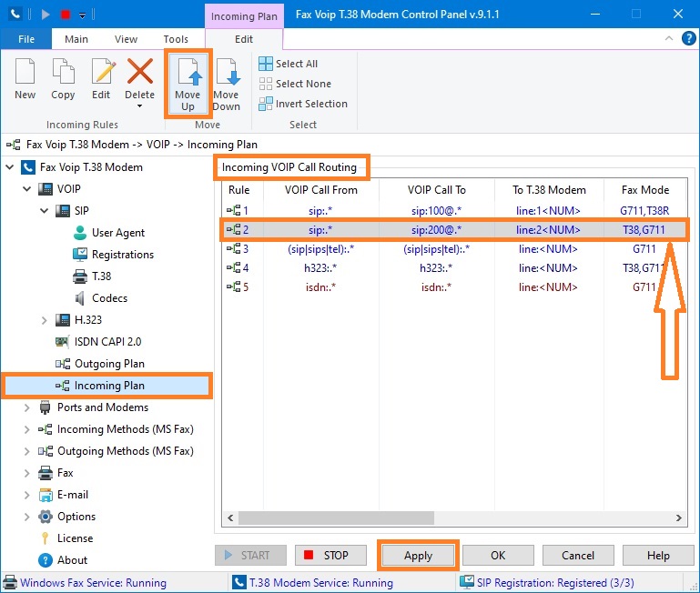
Task: Collapse the ribbon with the caret
Action: [669, 38]
